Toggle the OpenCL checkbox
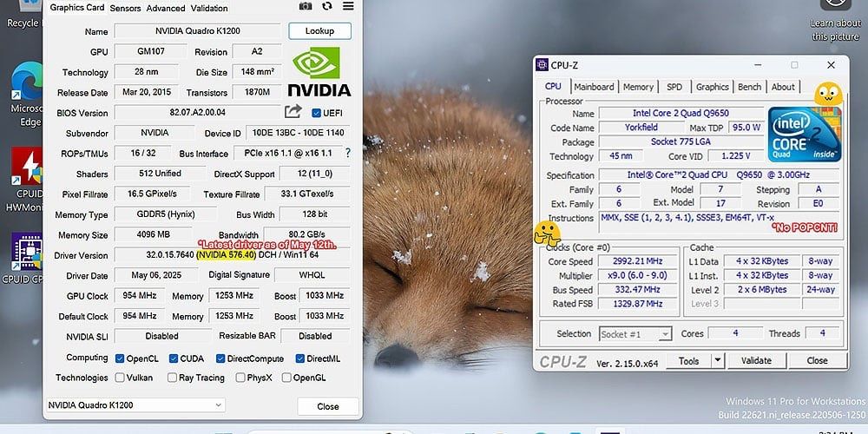This screenshot has width=868, height=434. click(x=120, y=358)
